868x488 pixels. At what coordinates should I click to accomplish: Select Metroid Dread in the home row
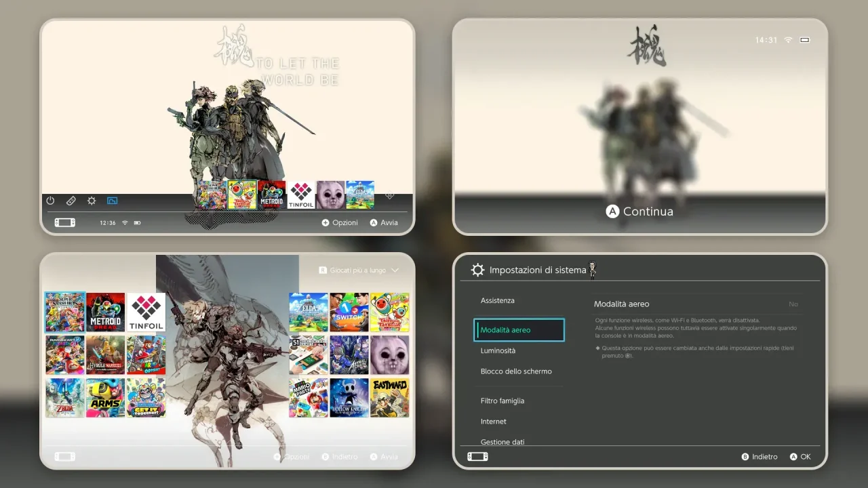(272, 195)
